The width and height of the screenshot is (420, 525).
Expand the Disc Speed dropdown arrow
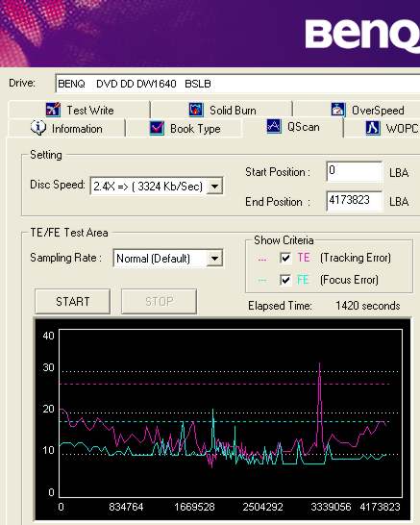(214, 187)
